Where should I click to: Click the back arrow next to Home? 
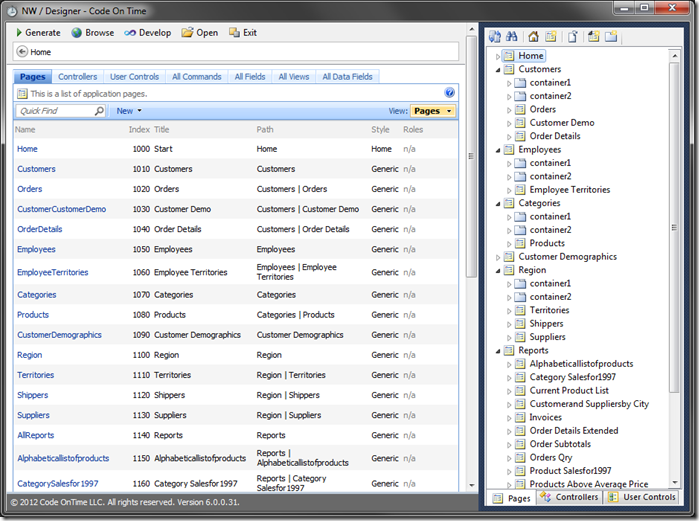tap(22, 52)
